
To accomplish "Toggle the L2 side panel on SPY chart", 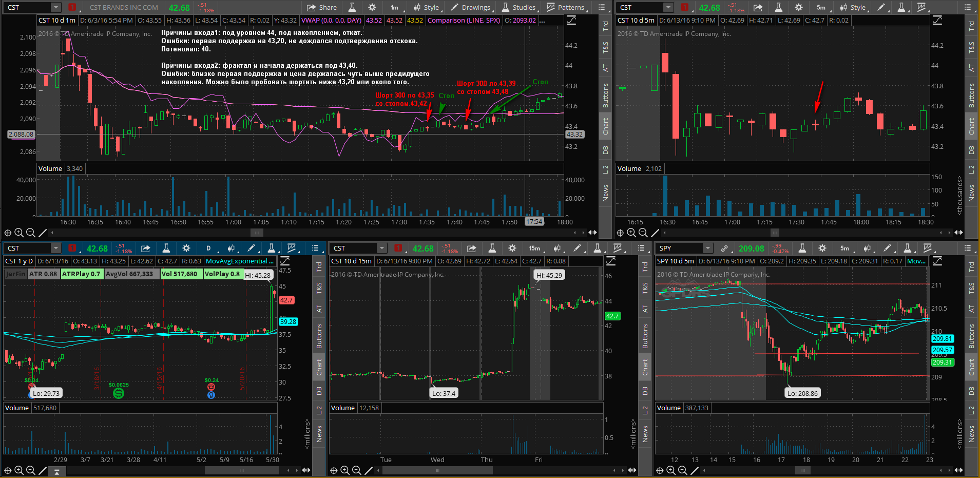I will click(971, 410).
